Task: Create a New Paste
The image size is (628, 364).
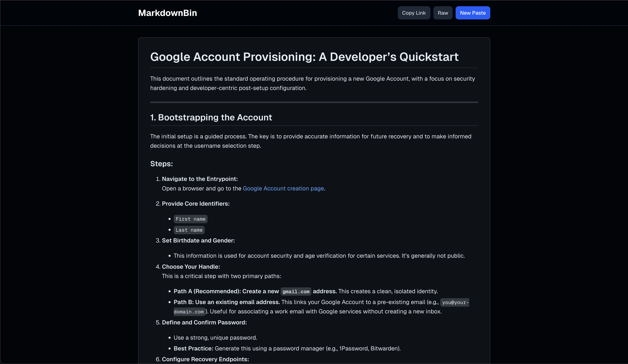Action: tap(472, 13)
